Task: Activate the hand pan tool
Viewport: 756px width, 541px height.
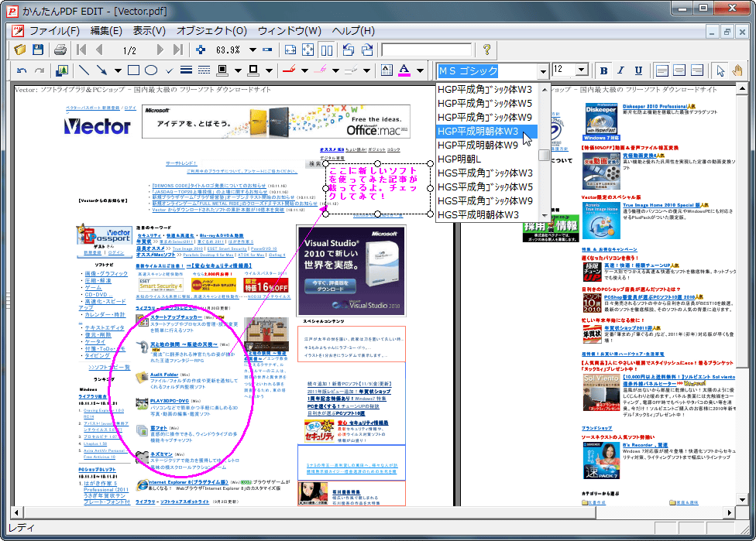Action: 737,70
